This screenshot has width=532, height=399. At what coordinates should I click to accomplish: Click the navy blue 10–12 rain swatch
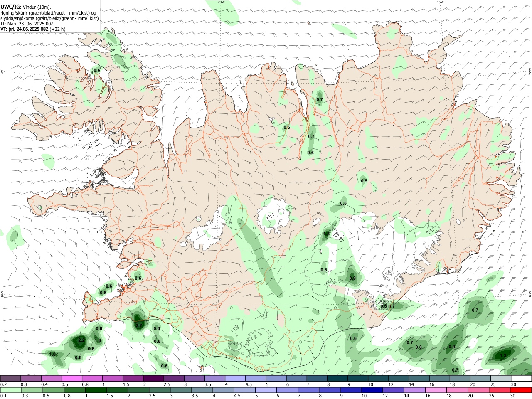pyautogui.click(x=372, y=390)
